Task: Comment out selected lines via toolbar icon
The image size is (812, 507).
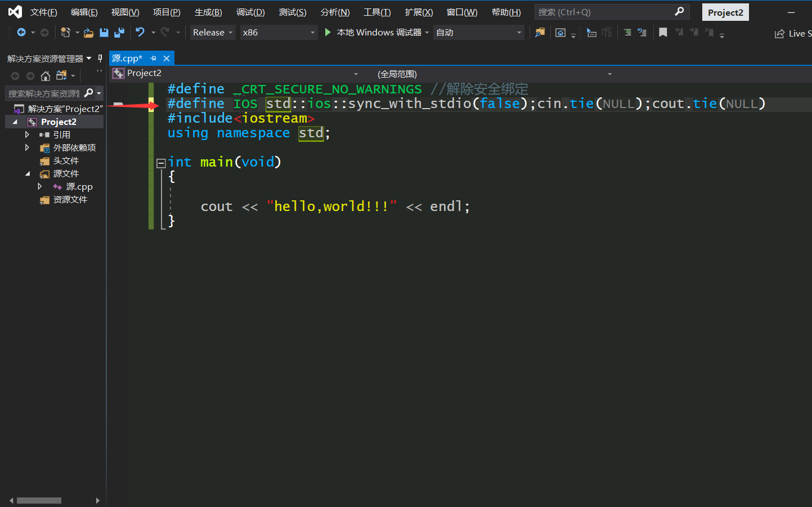Action: pos(627,33)
